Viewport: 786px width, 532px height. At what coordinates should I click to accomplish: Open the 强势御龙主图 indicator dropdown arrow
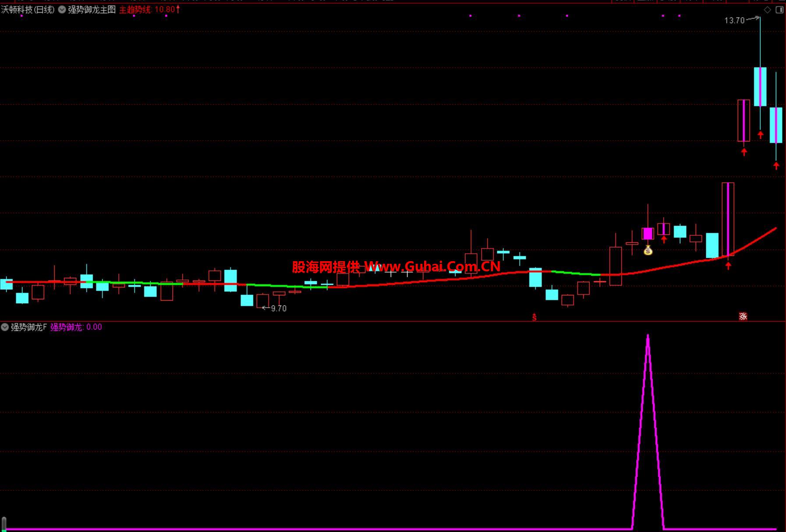[x=62, y=10]
